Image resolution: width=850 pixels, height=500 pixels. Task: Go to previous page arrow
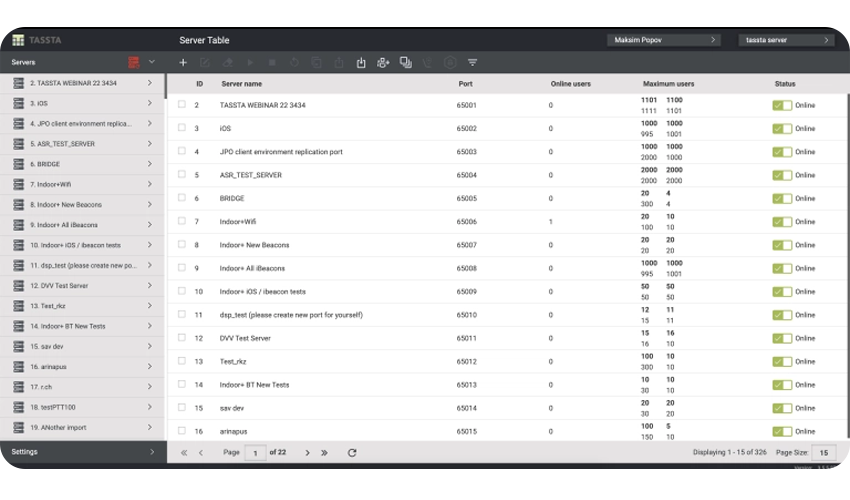click(x=201, y=452)
